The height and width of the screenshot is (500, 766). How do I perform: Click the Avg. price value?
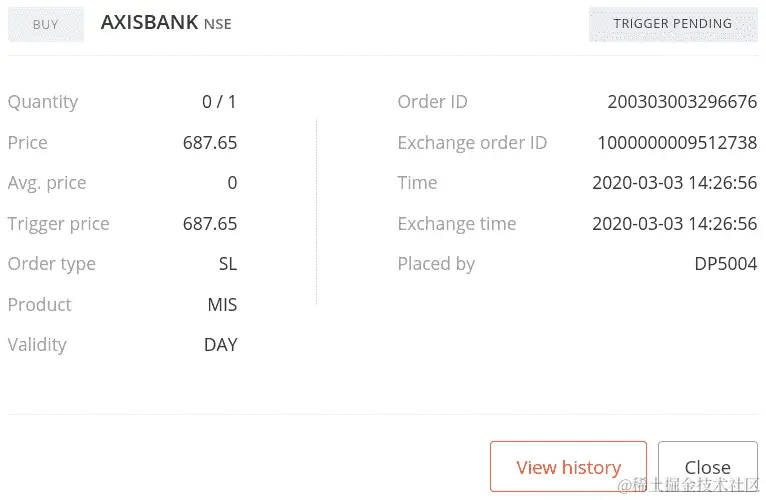coord(232,183)
